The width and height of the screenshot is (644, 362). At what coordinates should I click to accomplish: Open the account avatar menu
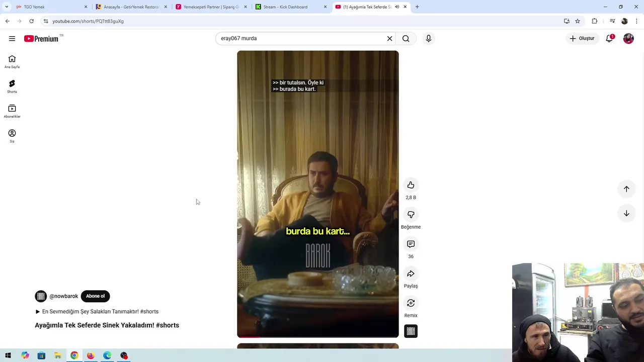[628, 39]
